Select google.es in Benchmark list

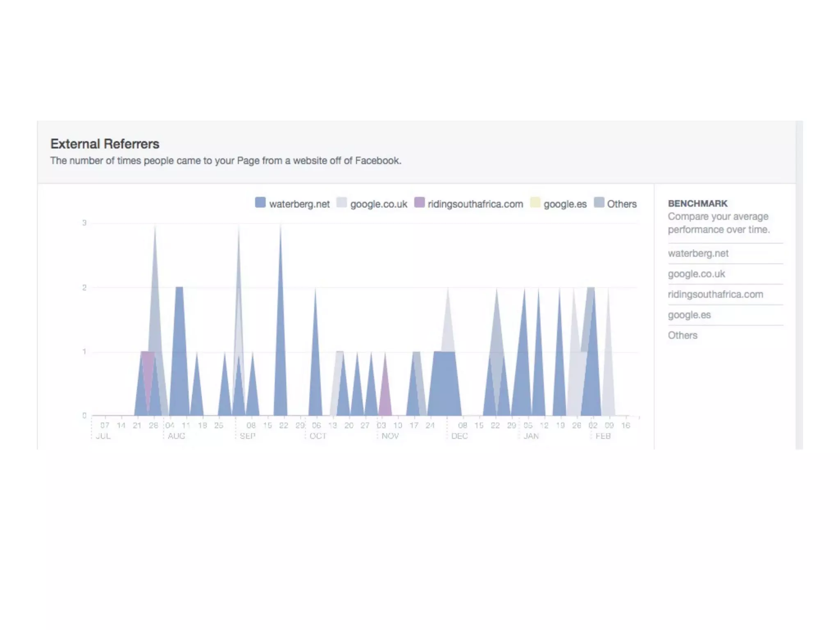tap(689, 315)
